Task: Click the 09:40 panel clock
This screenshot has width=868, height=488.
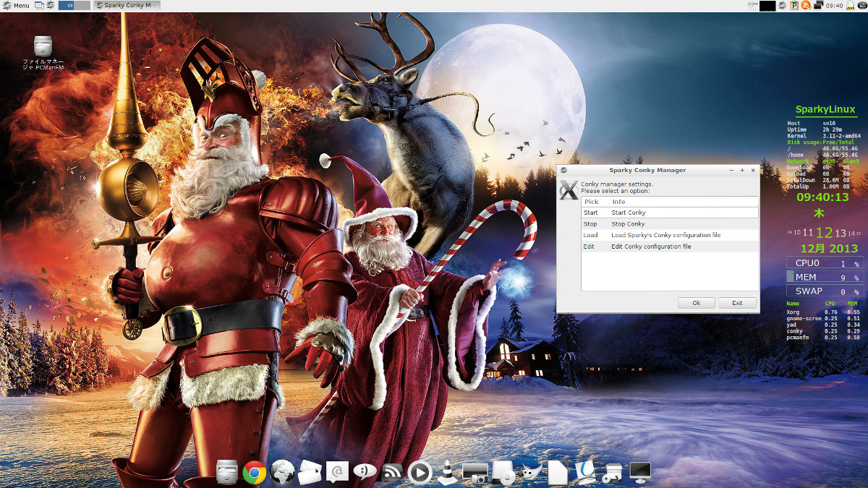Action: click(834, 6)
